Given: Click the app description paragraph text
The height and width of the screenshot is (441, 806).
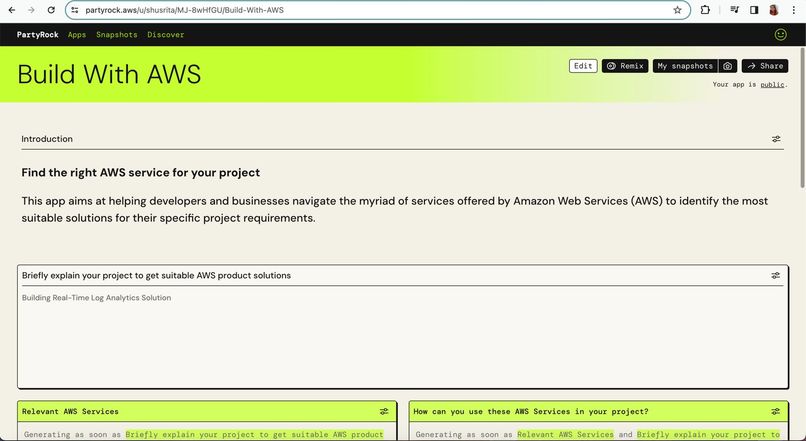Looking at the screenshot, I should point(395,209).
